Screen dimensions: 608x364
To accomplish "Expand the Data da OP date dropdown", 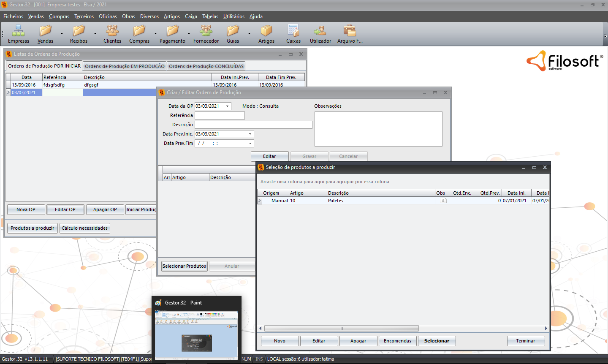I will [227, 106].
